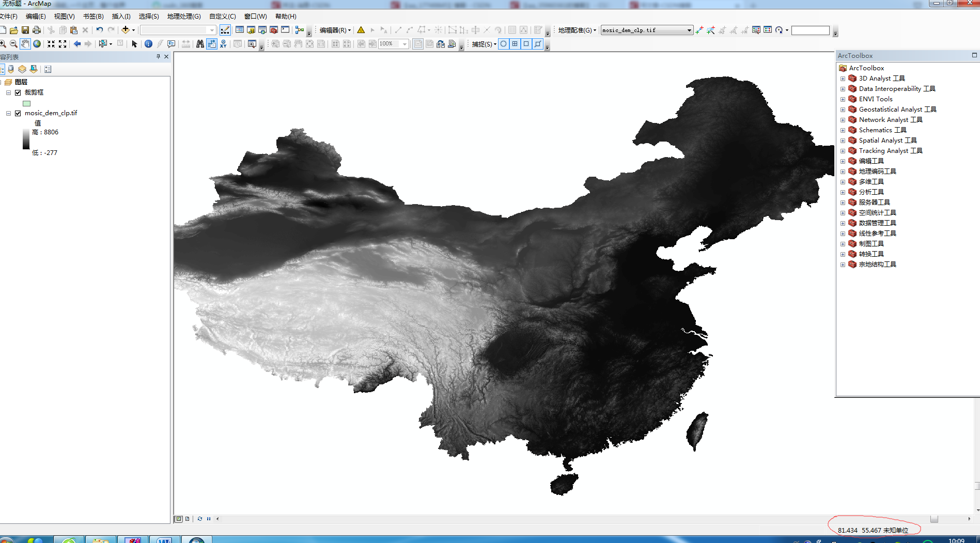980x543 pixels.
Task: Click the georeferencing rotation value input box
Action: [x=810, y=30]
